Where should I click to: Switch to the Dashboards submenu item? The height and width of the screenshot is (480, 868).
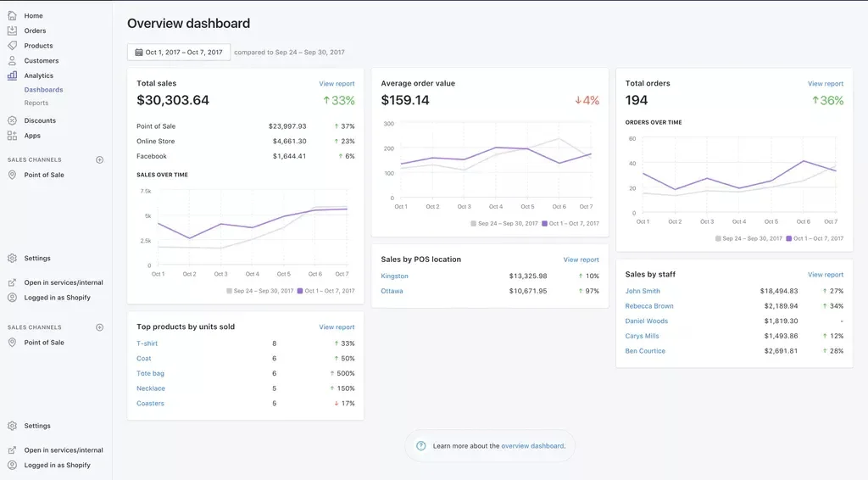(x=43, y=90)
